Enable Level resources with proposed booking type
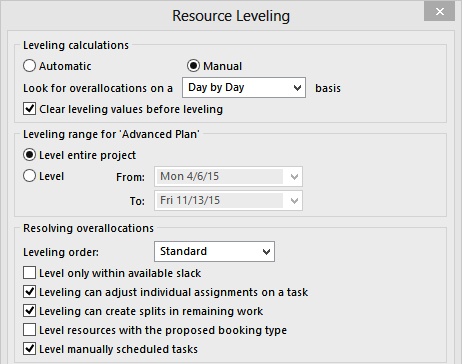The height and width of the screenshot is (364, 462). [x=29, y=330]
